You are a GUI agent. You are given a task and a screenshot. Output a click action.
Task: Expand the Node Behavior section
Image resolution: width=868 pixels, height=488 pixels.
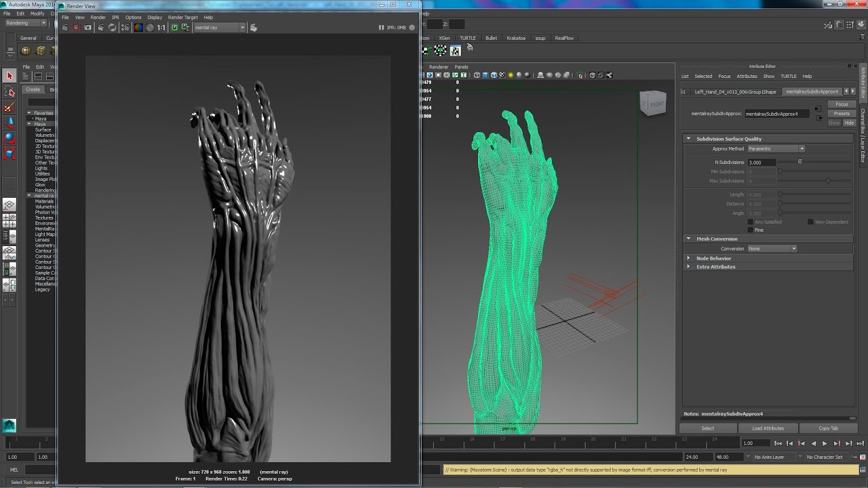[x=688, y=258]
